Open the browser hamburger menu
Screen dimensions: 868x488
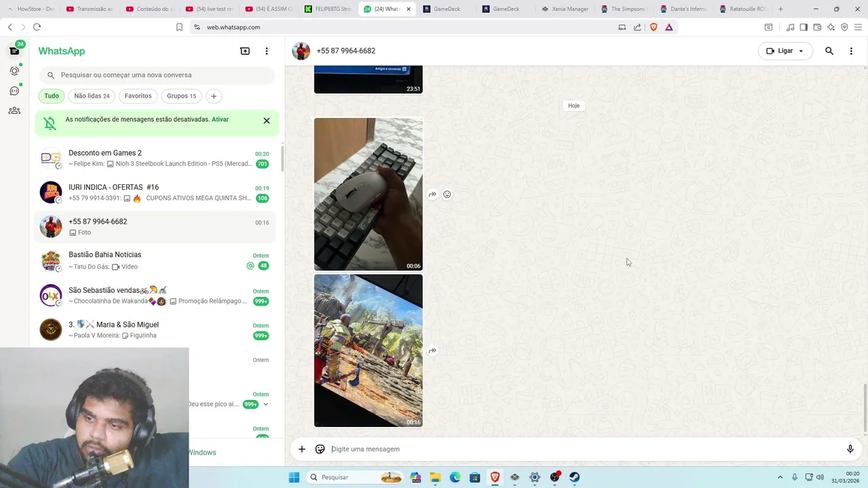(858, 27)
